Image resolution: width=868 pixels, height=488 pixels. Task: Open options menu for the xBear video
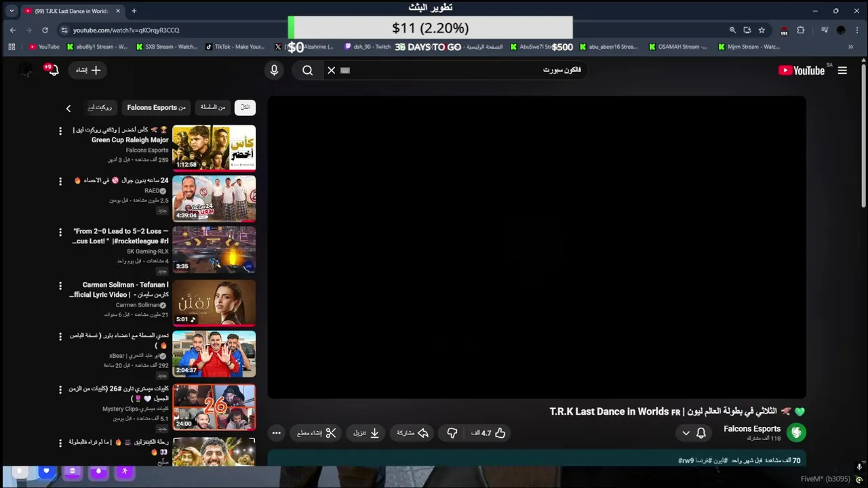(x=60, y=337)
